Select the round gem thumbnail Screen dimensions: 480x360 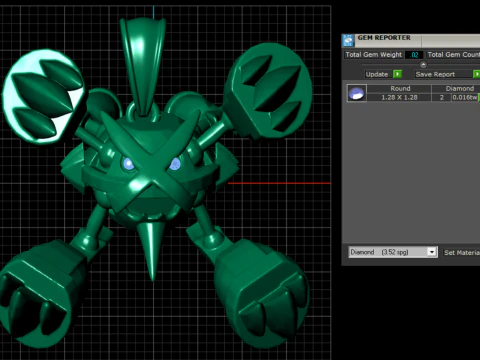click(357, 93)
